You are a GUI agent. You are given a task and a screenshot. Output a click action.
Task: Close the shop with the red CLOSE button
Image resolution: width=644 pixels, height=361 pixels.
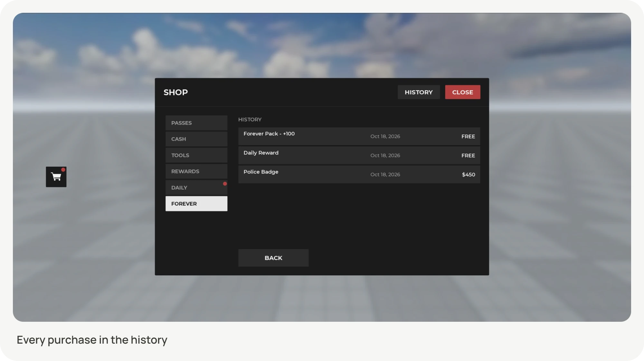tap(463, 92)
